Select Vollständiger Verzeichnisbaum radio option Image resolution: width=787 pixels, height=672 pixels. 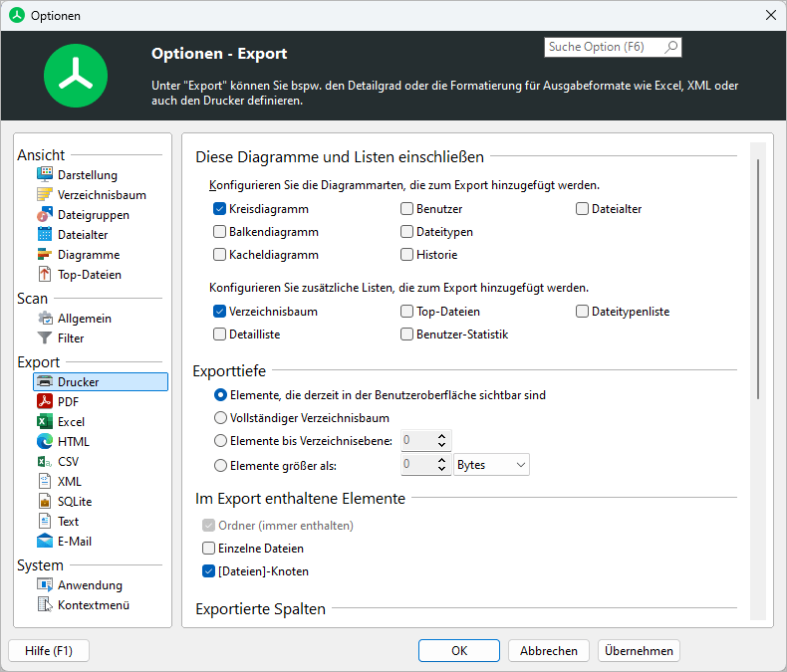coord(220,418)
